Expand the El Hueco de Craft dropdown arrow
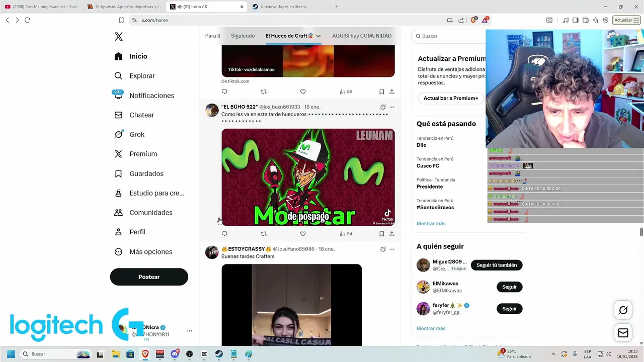Screen dimensions: 644x362 pos(318,36)
